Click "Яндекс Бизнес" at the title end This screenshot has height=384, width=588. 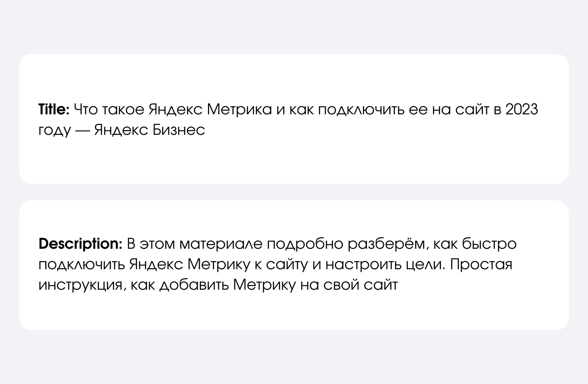pos(149,130)
